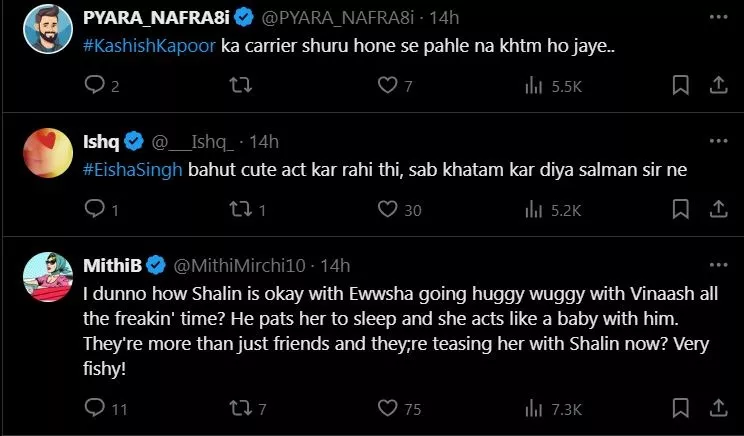Share PYARA_NAFRA8i's tweet
744x436 pixels.
(x=716, y=86)
